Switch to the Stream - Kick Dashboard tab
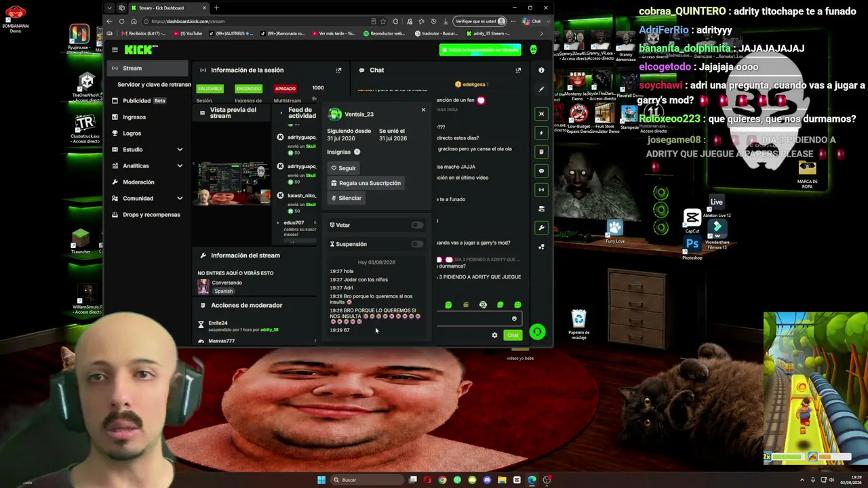 click(x=168, y=7)
